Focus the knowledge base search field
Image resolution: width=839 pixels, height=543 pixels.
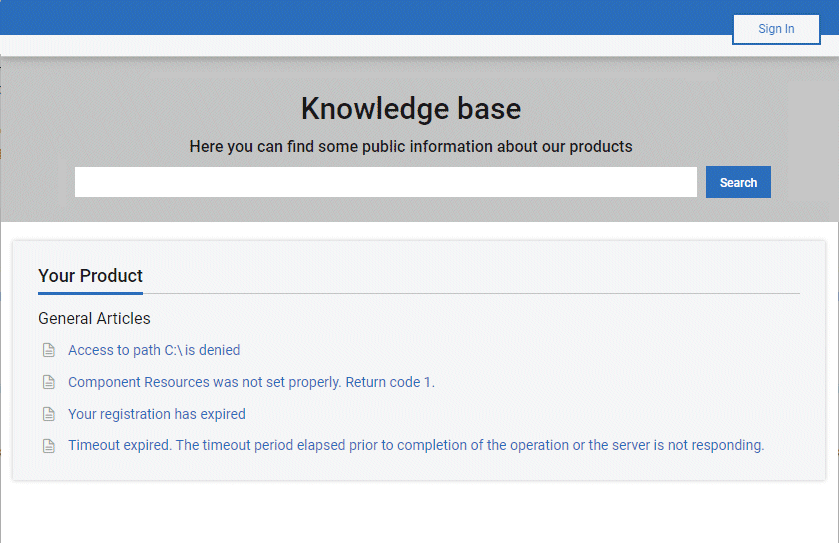[x=386, y=182]
